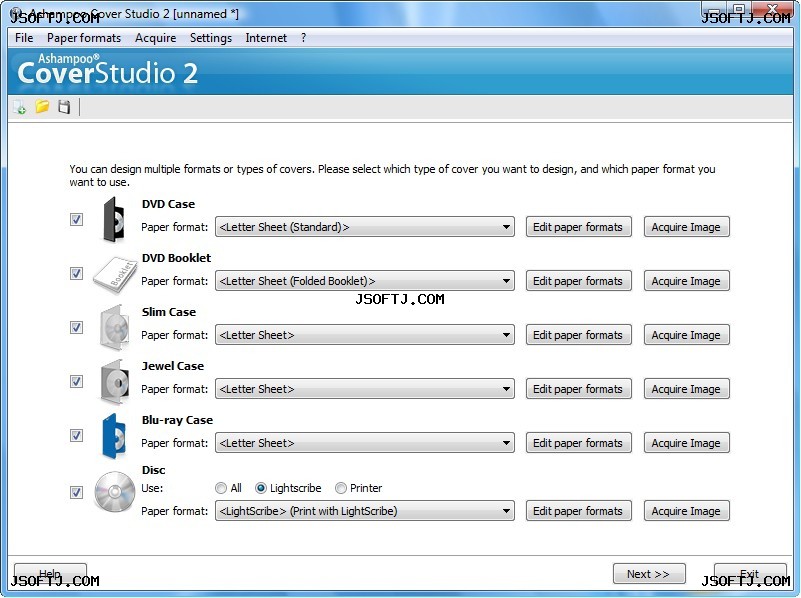801x598 pixels.
Task: Click Edit paper formats for Jewel Case
Action: [579, 389]
